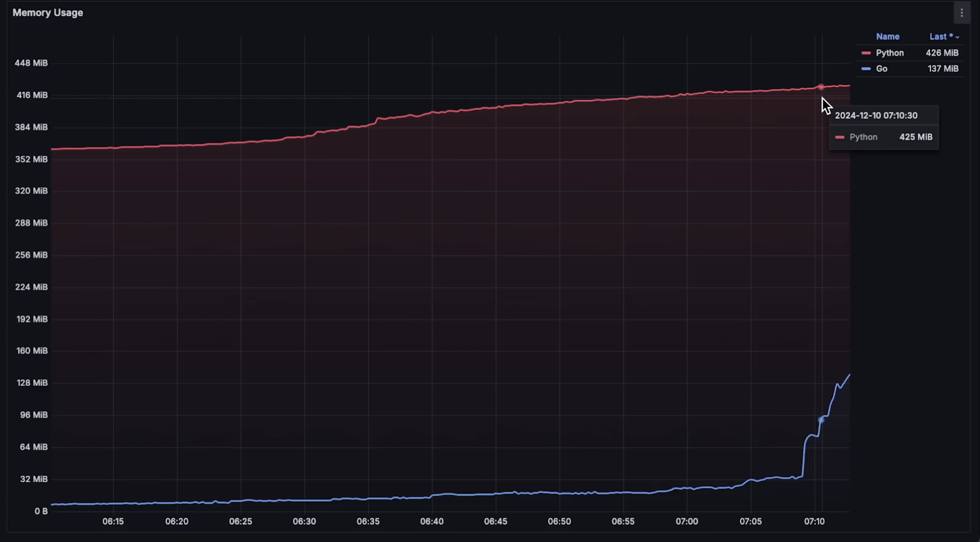This screenshot has height=542, width=980.
Task: Click the 07:00 x-axis time label
Action: tap(687, 521)
